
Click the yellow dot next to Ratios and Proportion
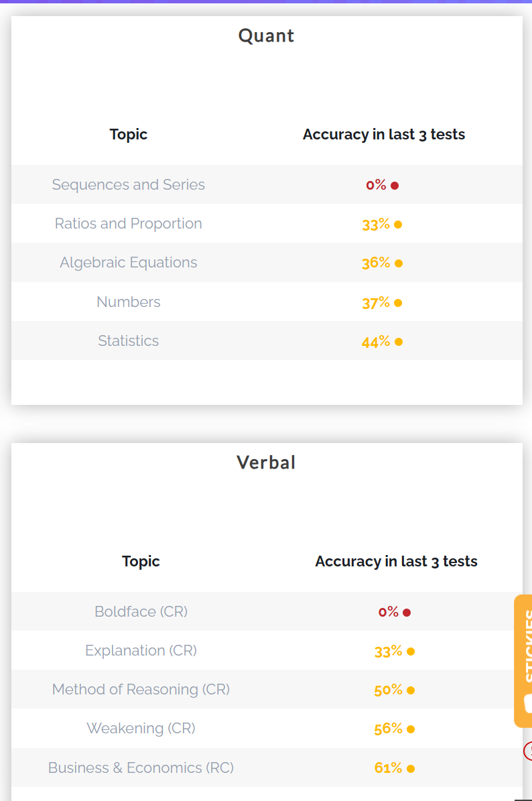(x=398, y=225)
